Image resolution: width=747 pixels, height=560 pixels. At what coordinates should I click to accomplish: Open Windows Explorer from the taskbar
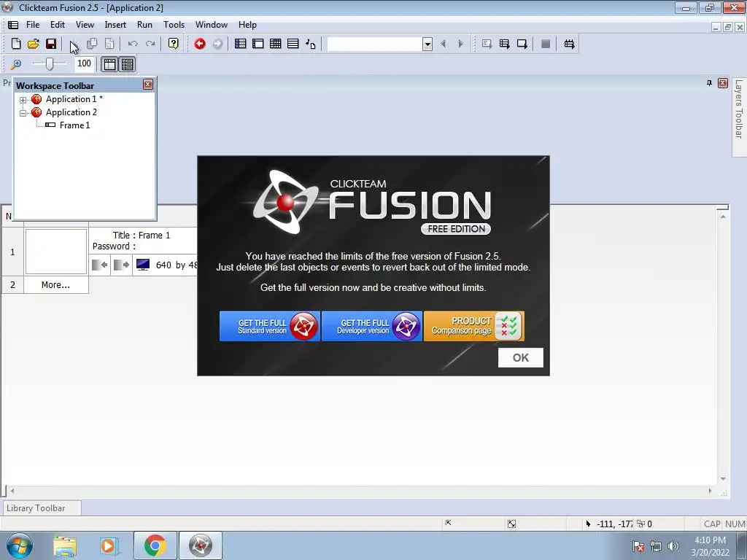[65, 545]
